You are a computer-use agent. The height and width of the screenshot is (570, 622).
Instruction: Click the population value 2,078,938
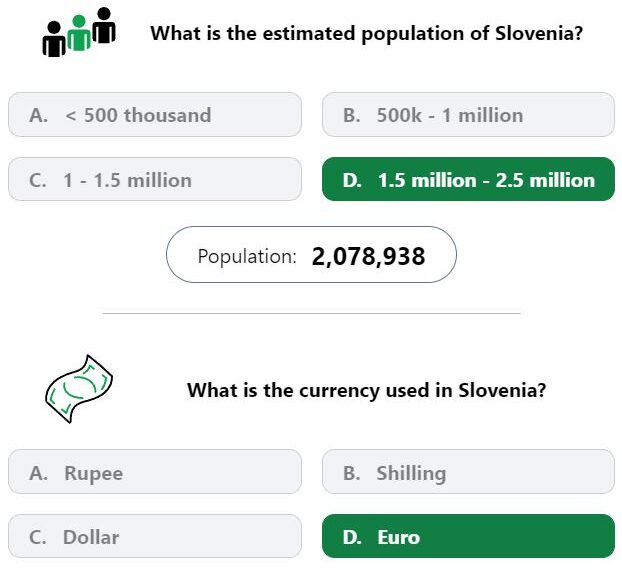[369, 256]
